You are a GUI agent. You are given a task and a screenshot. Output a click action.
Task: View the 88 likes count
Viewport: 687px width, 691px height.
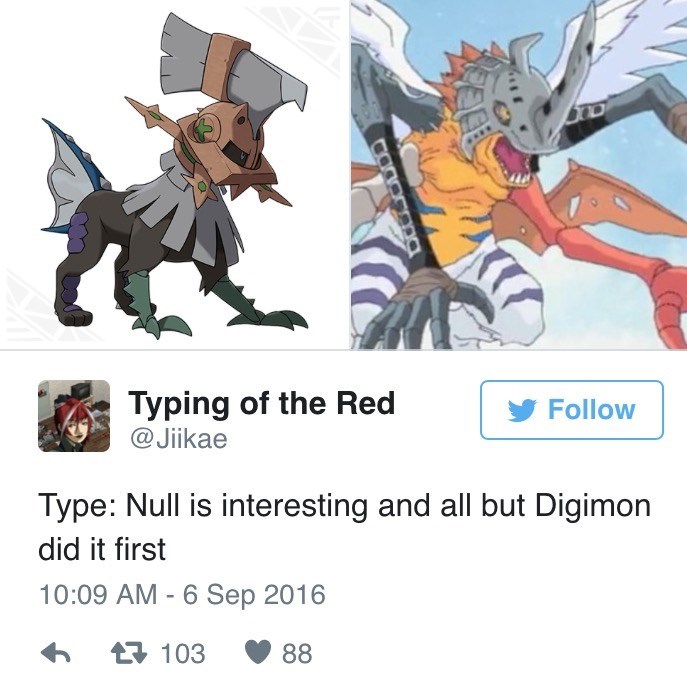click(x=297, y=654)
